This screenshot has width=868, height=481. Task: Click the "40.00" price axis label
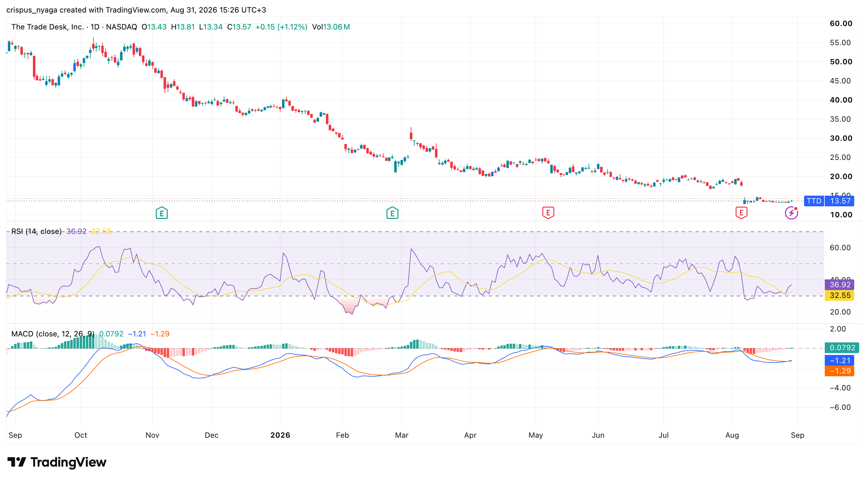click(x=841, y=100)
